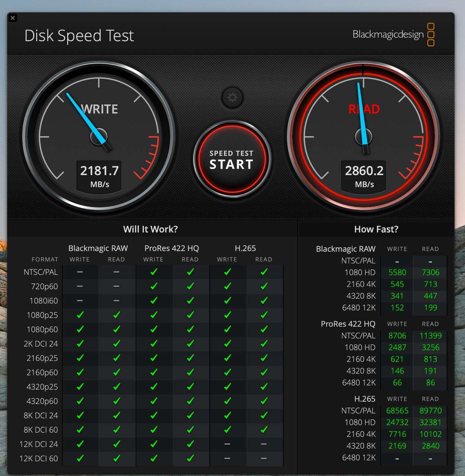Click Blackmagic RAW 1080 HD read value 7306
The image size is (465, 476).
click(x=430, y=272)
